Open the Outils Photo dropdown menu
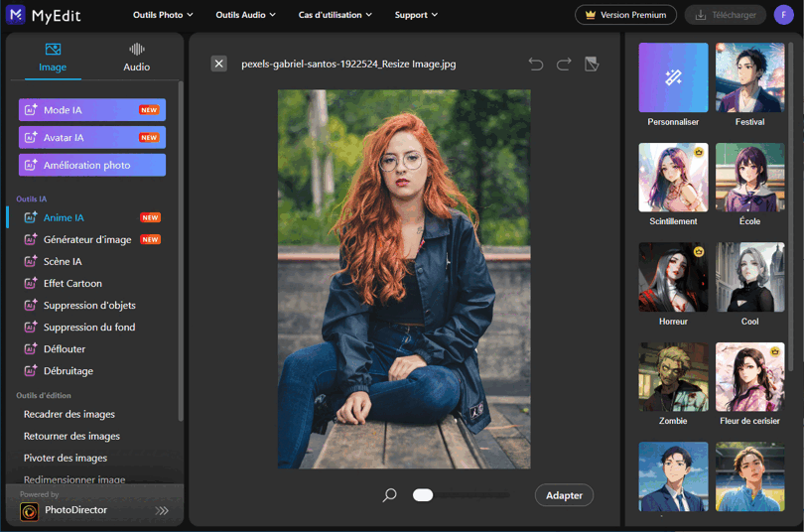Screen dimensions: 804x532 click(x=163, y=15)
